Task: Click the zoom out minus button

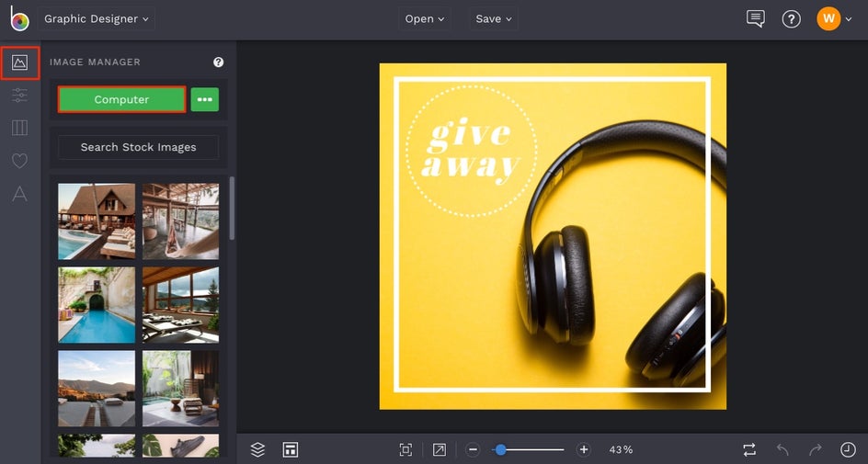Action: click(473, 449)
